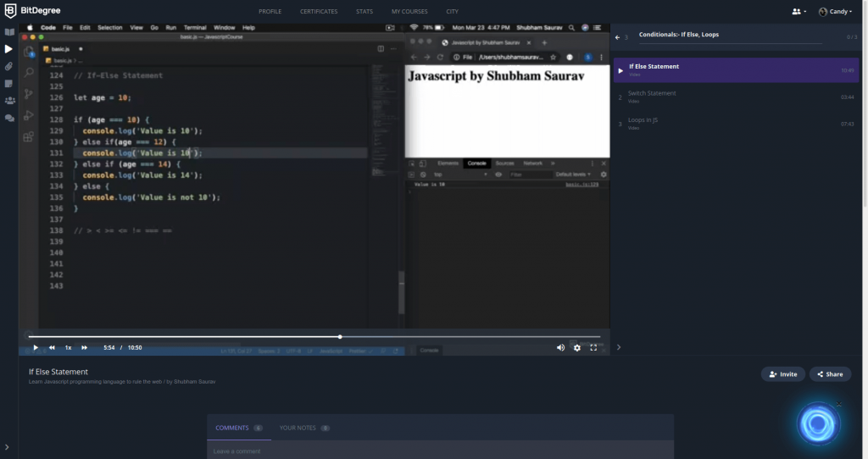
Task: Click the current time 5:54 readout
Action: (x=109, y=347)
